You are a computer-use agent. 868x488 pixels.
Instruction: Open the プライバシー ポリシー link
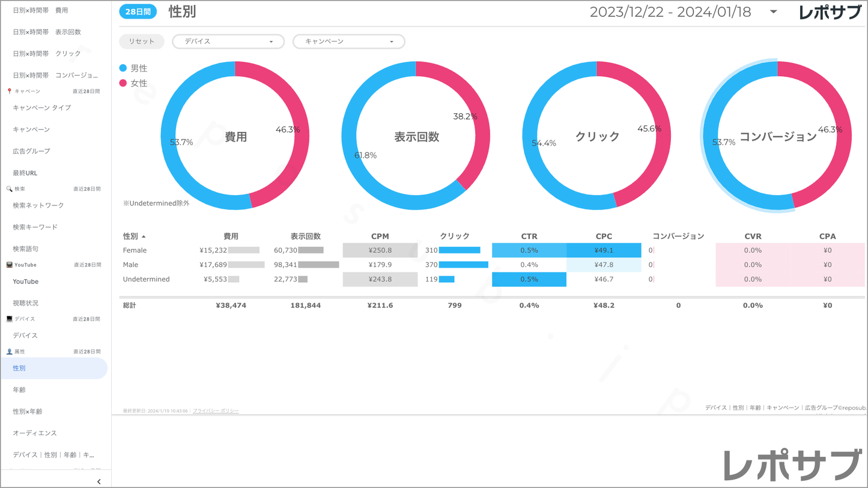216,411
